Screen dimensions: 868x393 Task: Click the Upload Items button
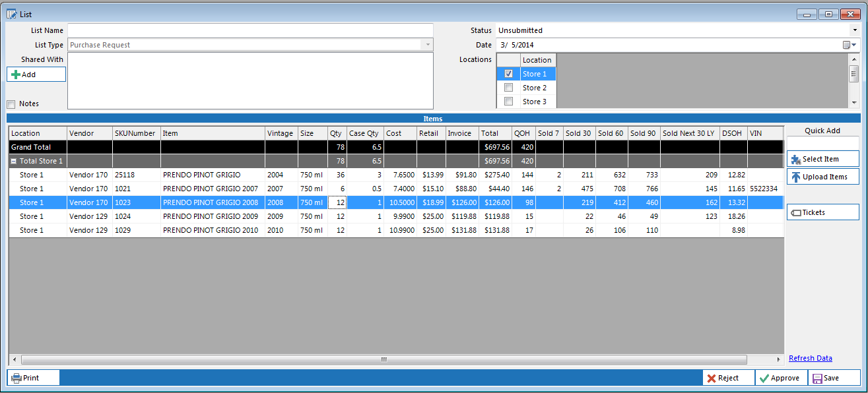point(822,177)
